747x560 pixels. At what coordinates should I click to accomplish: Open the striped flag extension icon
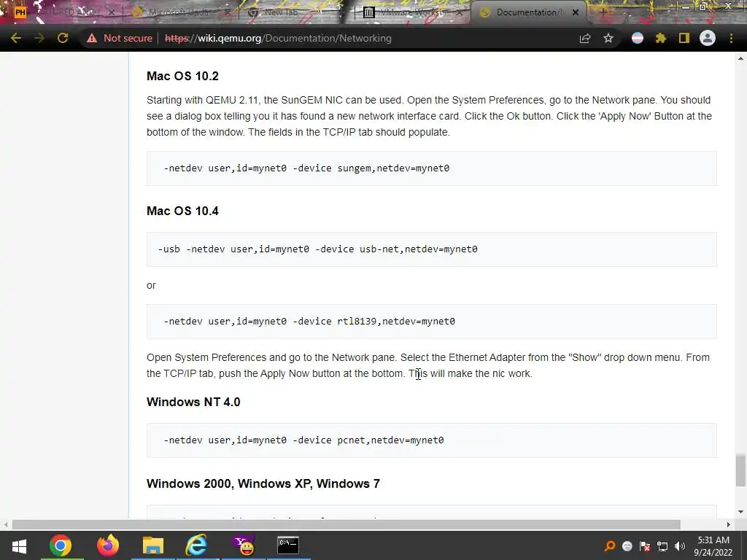[x=638, y=38]
